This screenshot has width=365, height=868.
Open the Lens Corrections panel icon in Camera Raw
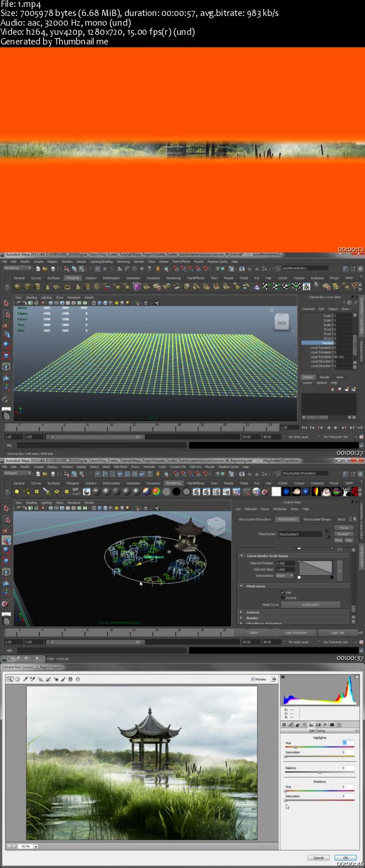tap(318, 724)
